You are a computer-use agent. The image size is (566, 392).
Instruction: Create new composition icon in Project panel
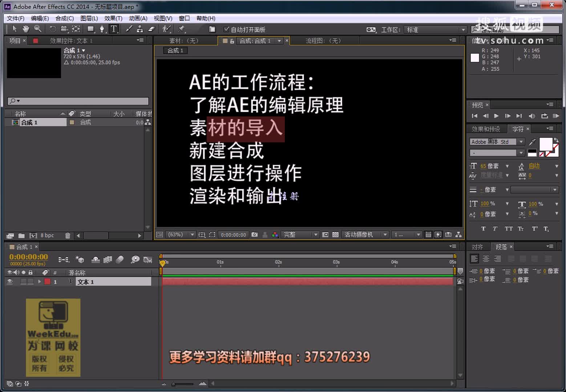point(33,236)
